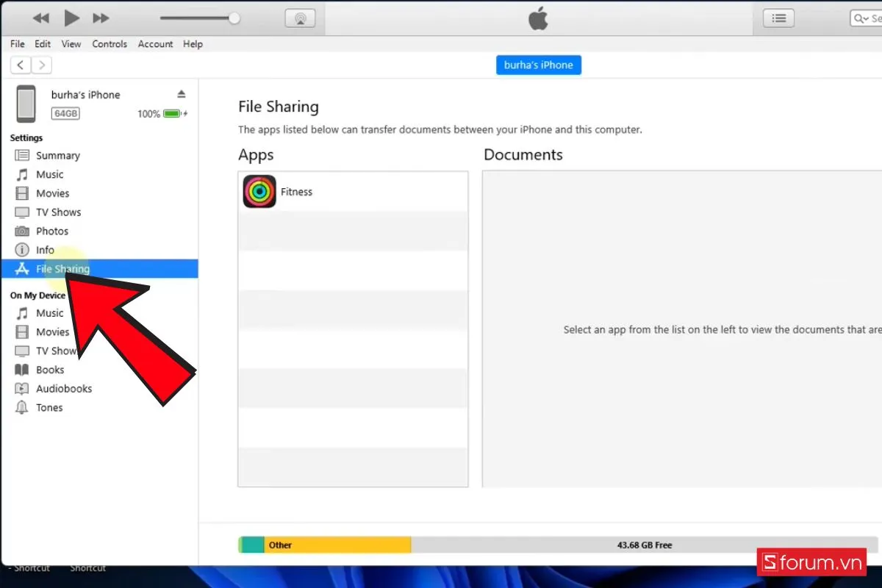
Task: Select the Fitness app icon under Apps
Action: (259, 191)
